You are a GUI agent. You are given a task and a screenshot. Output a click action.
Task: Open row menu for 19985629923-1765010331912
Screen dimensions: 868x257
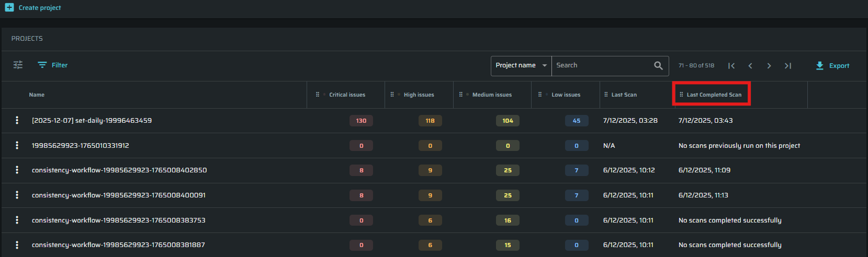pyautogui.click(x=17, y=145)
